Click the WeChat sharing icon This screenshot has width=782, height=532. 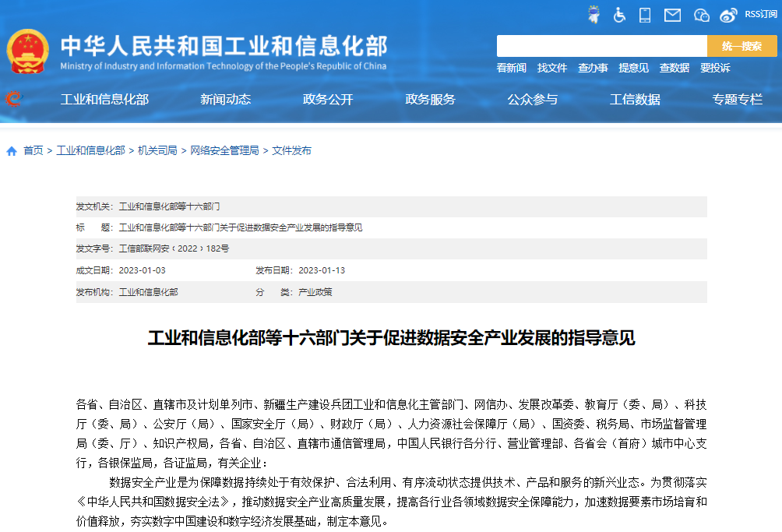tap(700, 14)
